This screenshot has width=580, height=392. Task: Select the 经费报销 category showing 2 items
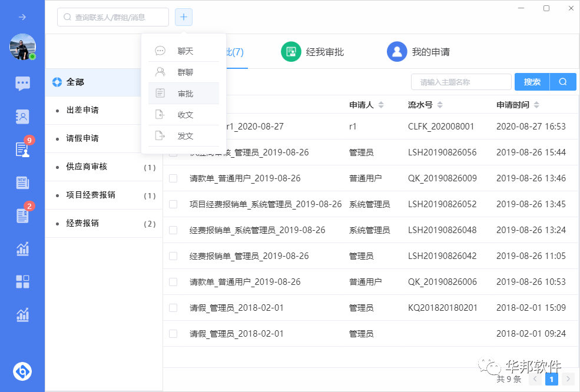click(x=83, y=224)
